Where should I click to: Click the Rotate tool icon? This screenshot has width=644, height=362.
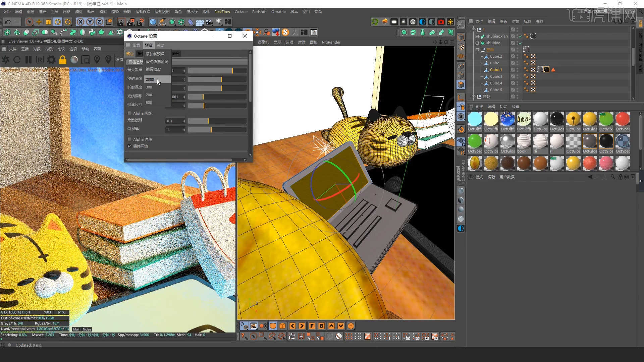58,22
